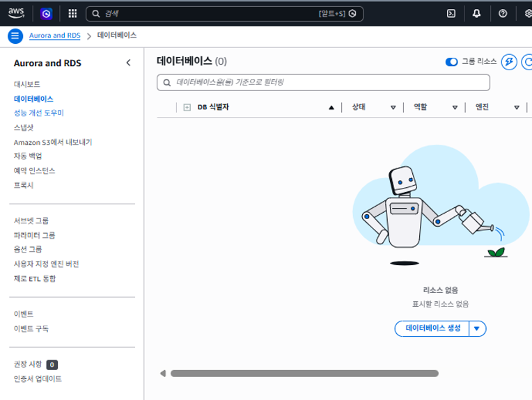Launch CloudShell from the top bar
The width and height of the screenshot is (532, 400).
pos(451,13)
